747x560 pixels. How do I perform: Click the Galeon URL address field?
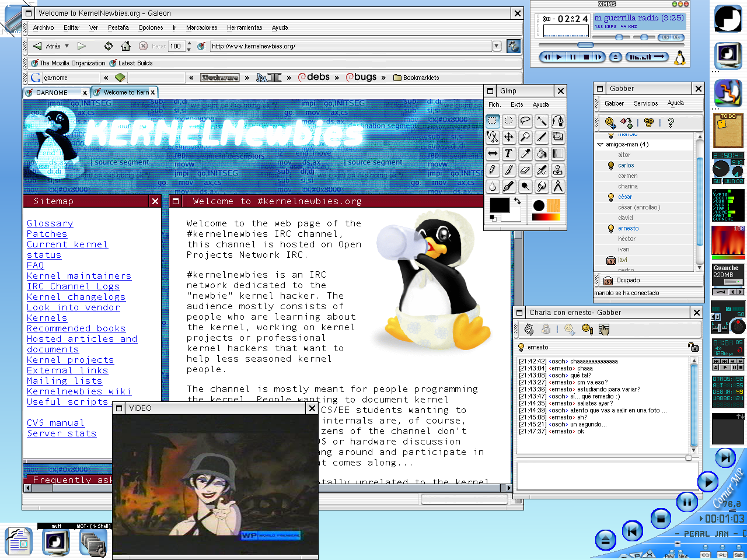(x=350, y=46)
